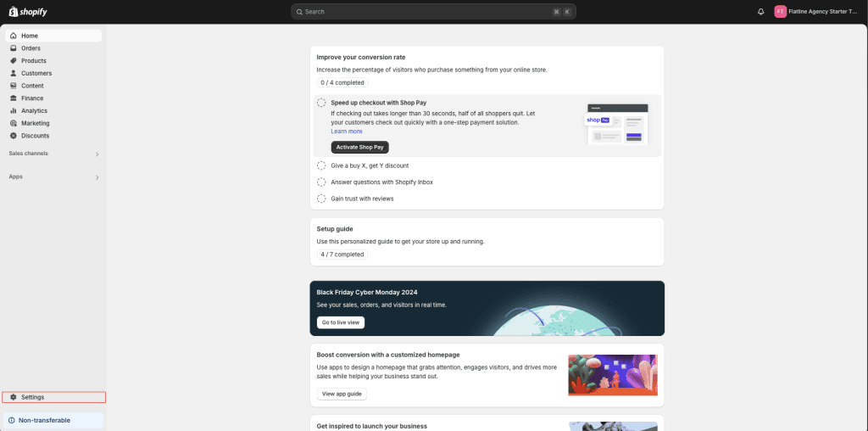Click the Content icon in sidebar
Screen dimensions: 868x431
click(x=14, y=86)
